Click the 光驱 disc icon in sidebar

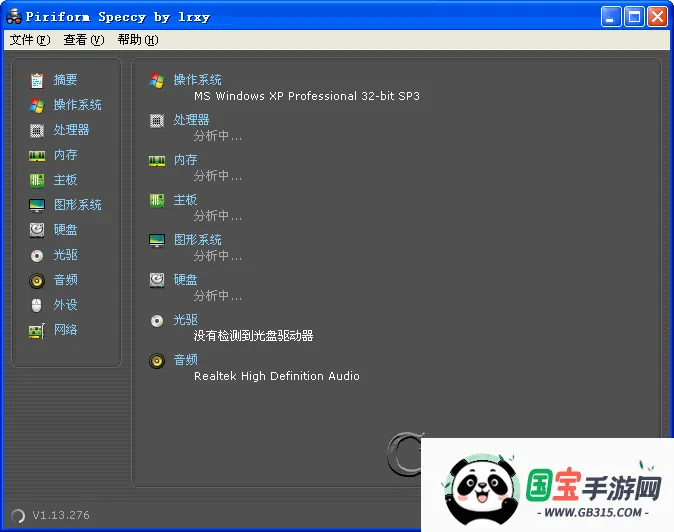coord(37,256)
